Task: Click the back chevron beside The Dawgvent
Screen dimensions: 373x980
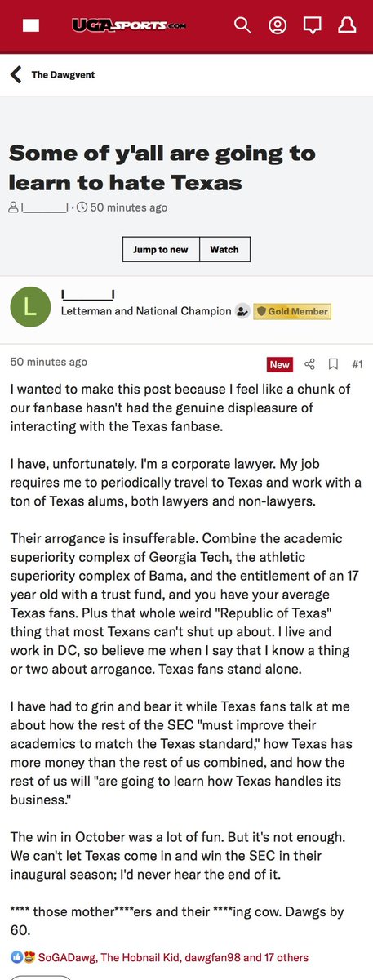Action: click(x=16, y=75)
